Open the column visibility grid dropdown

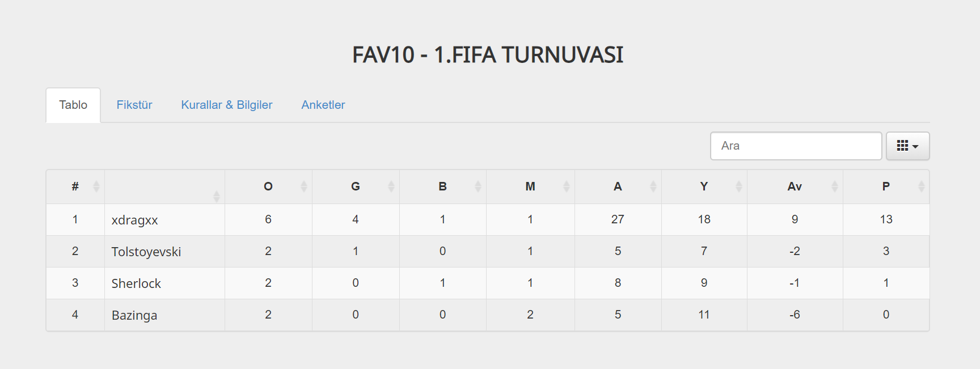click(x=907, y=146)
